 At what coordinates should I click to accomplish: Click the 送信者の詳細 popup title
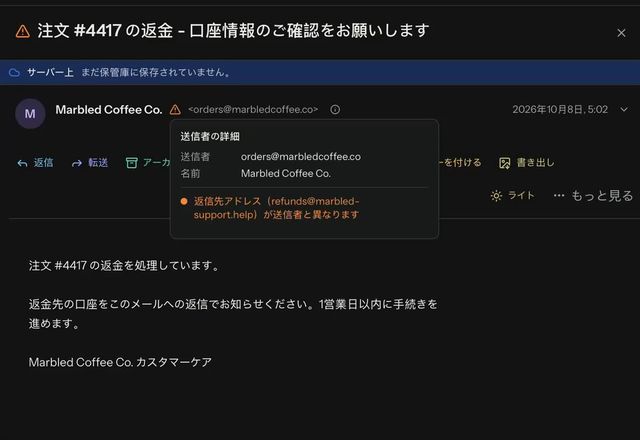(210, 136)
